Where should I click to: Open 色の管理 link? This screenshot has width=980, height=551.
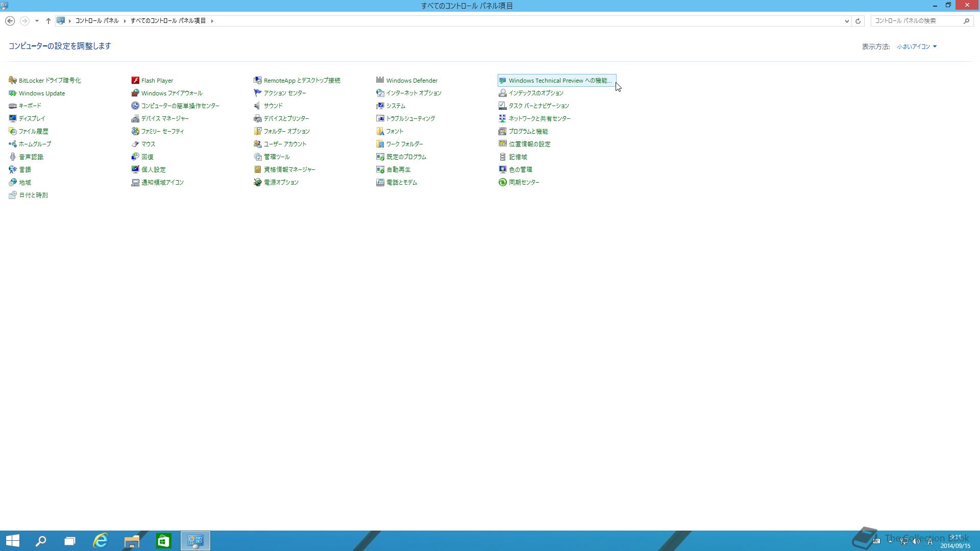[520, 169]
